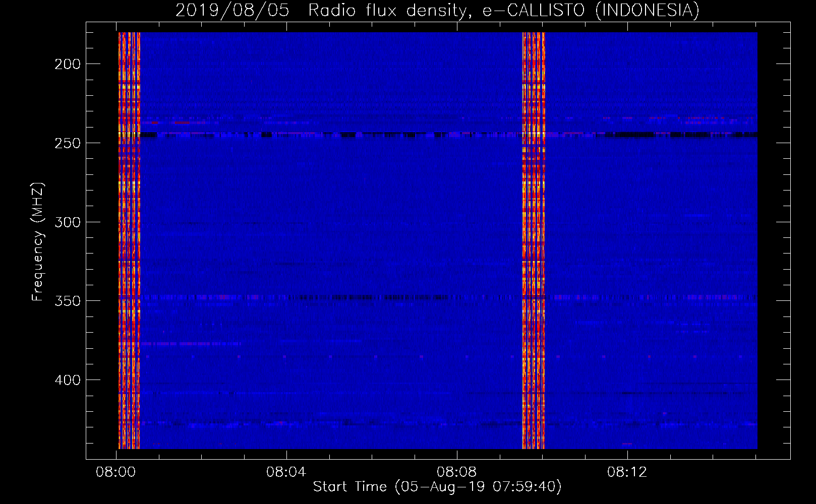The height and width of the screenshot is (504, 816).
Task: Click the red-yellow burst band near 08:00
Action: 129,240
